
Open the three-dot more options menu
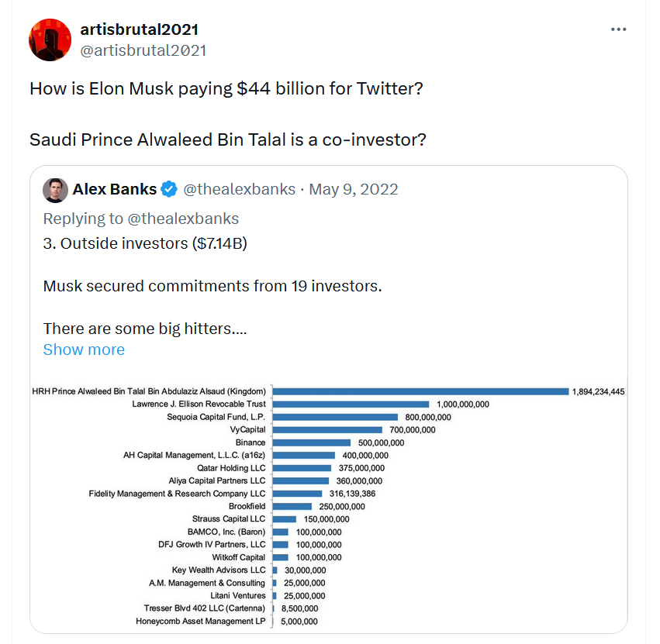(x=618, y=29)
